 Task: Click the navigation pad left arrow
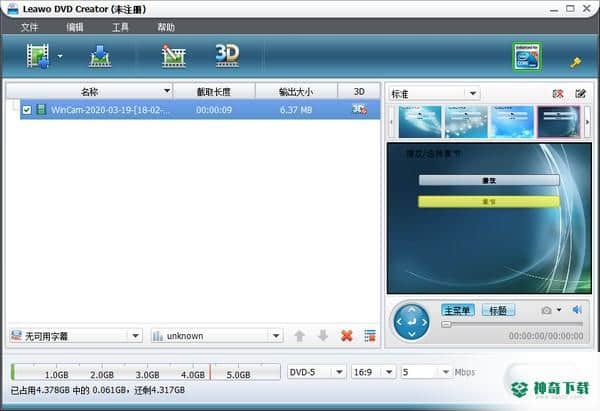click(399, 322)
